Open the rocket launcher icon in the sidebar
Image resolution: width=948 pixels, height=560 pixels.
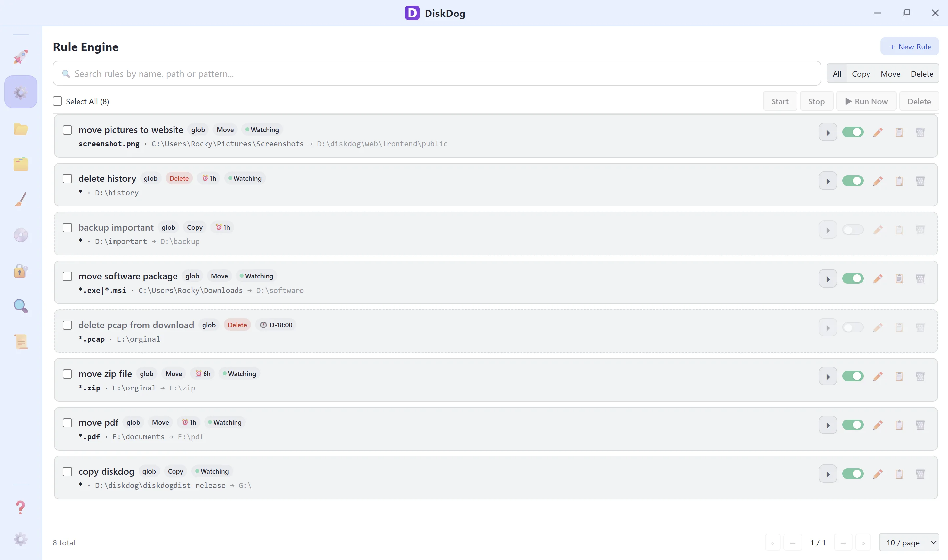pos(21,57)
